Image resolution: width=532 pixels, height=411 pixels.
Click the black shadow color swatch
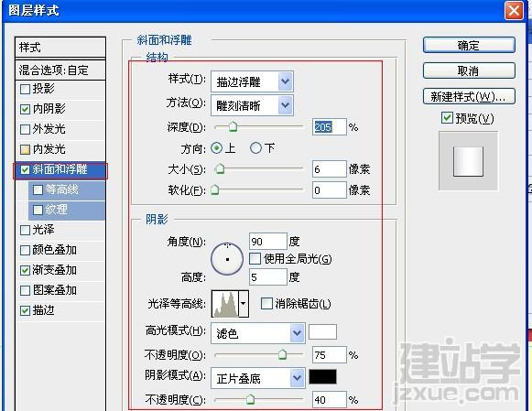pos(322,377)
